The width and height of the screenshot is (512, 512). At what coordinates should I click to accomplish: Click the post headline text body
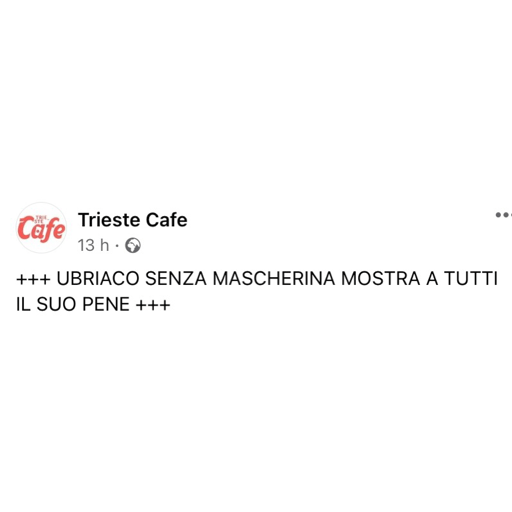pos(257,291)
